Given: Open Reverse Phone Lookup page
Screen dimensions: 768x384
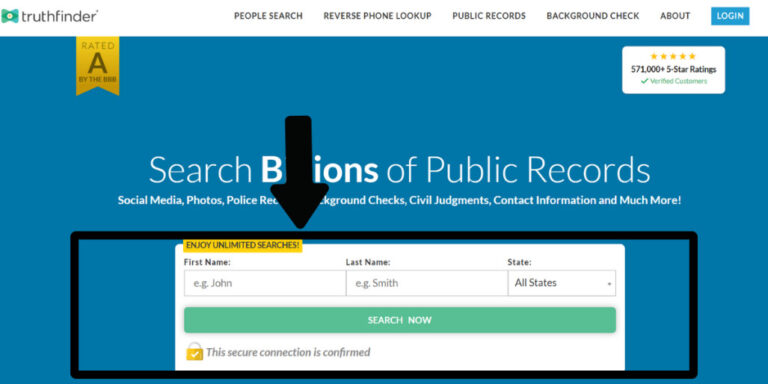Looking at the screenshot, I should click(x=377, y=16).
